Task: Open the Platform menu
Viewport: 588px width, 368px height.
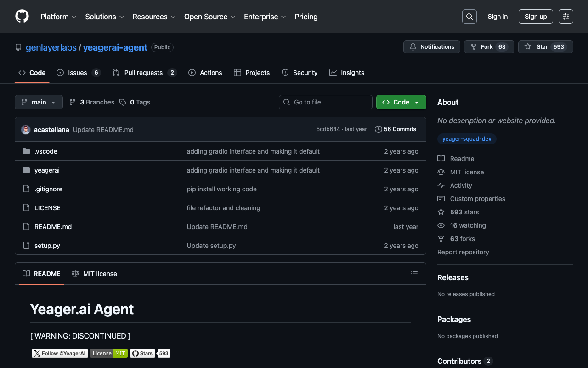Action: click(58, 17)
